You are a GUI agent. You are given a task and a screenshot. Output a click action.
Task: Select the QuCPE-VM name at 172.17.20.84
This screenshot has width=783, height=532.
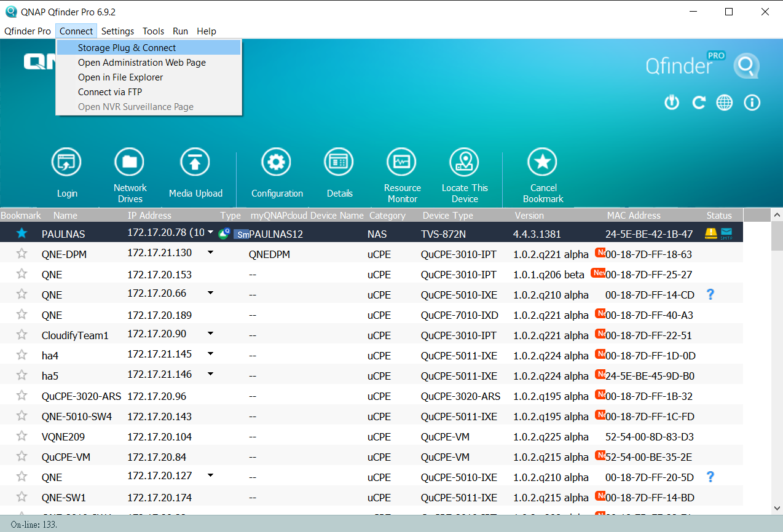point(66,457)
